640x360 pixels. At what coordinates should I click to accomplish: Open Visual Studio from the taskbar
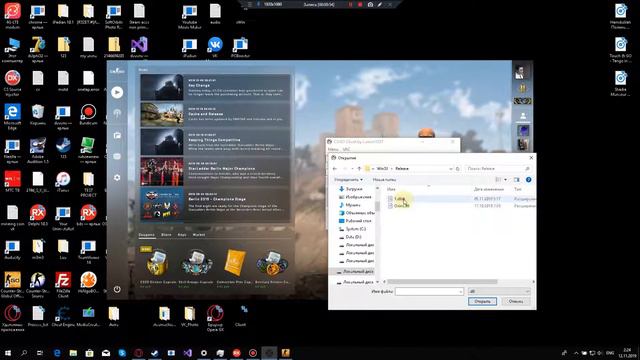tap(187, 353)
